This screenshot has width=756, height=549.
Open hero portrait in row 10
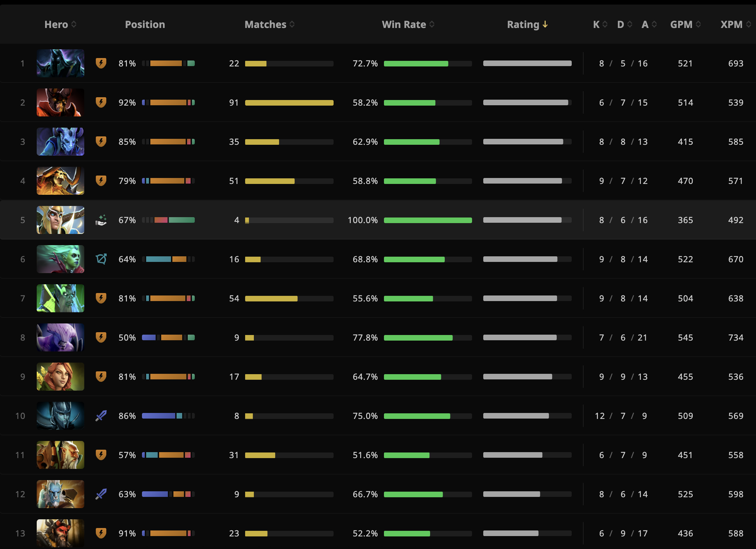pos(60,416)
